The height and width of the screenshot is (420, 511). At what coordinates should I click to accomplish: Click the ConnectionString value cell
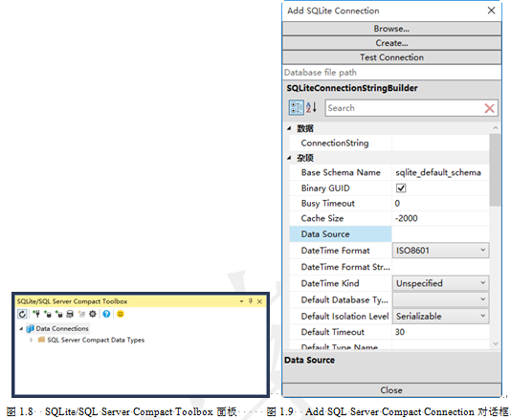440,144
